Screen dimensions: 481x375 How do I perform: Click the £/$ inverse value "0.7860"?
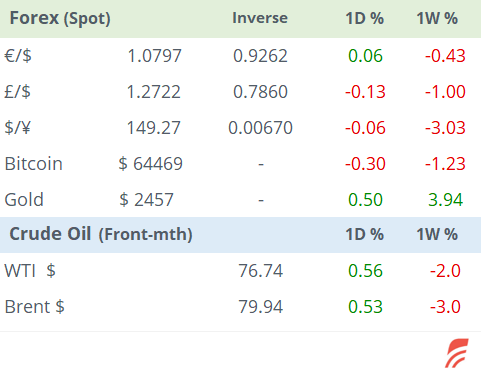coord(260,92)
